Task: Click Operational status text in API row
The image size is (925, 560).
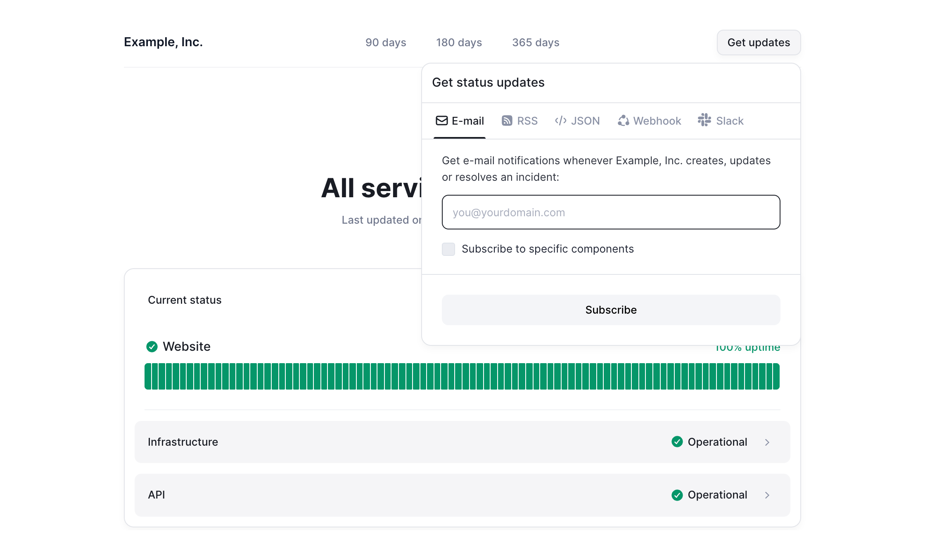Action: pyautogui.click(x=717, y=495)
